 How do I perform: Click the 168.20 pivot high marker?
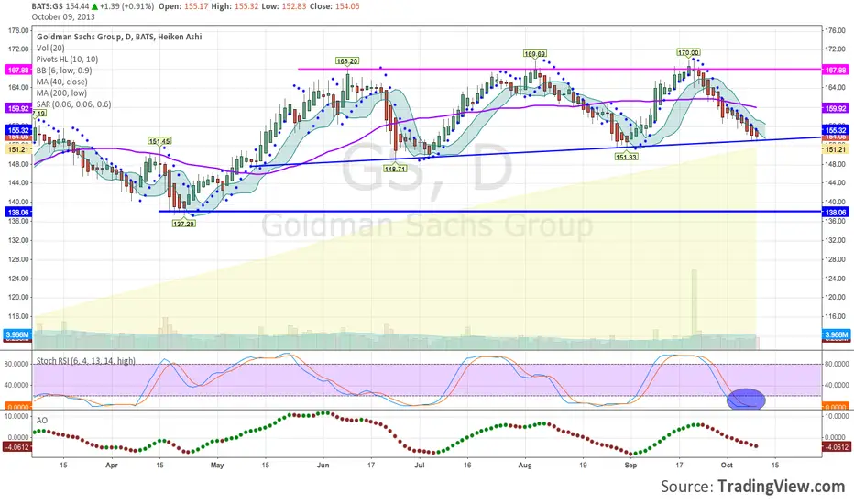pos(347,61)
